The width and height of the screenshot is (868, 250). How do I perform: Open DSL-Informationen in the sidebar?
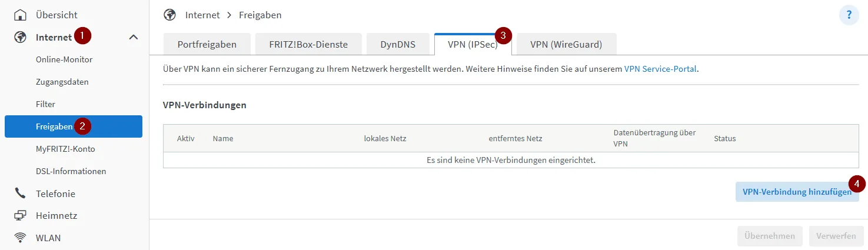click(71, 171)
